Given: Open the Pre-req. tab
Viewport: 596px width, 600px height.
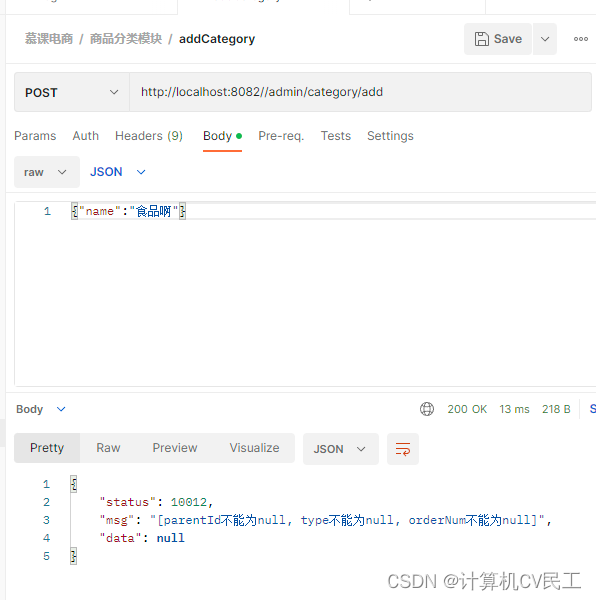Looking at the screenshot, I should 281,136.
